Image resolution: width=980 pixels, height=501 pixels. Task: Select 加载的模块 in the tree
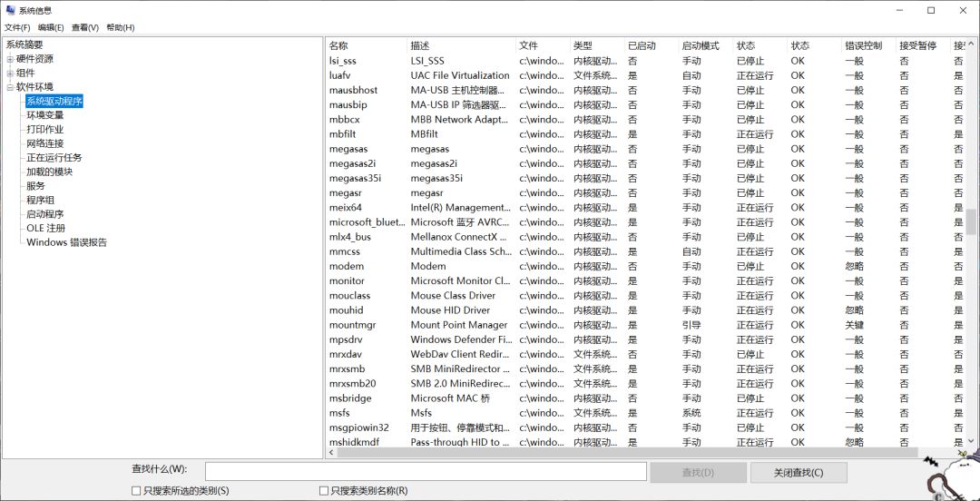pos(49,172)
